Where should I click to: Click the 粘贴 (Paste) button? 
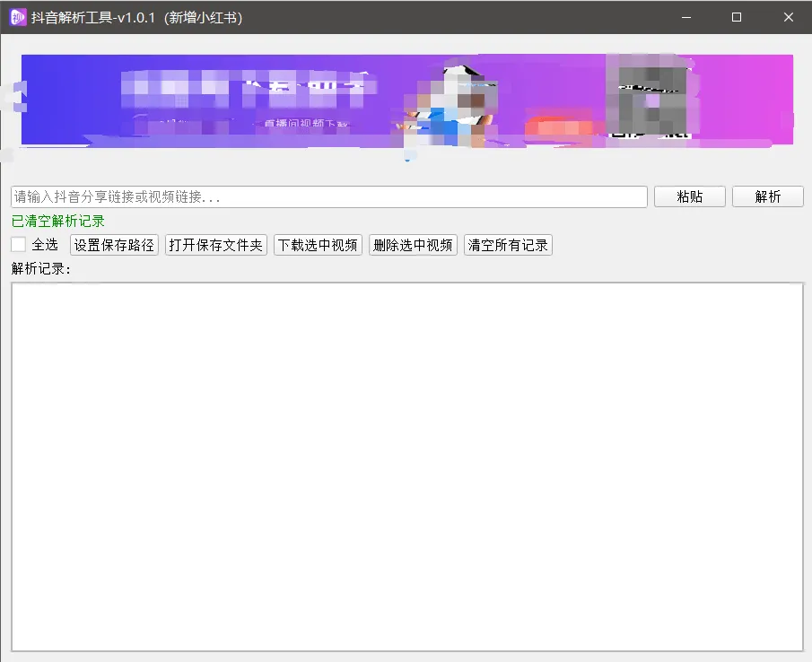tap(689, 196)
